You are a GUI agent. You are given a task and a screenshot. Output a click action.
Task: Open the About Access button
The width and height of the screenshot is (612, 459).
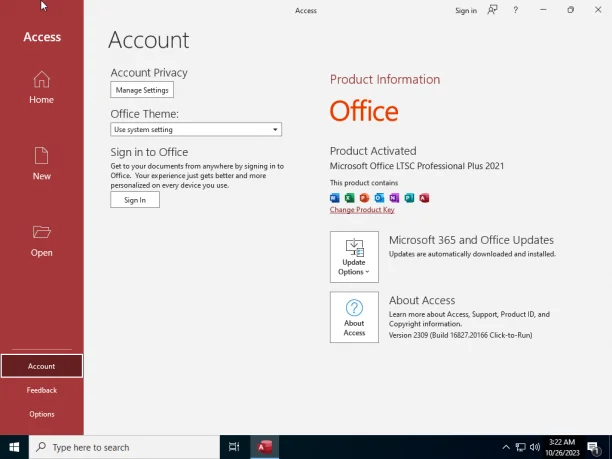tap(354, 317)
